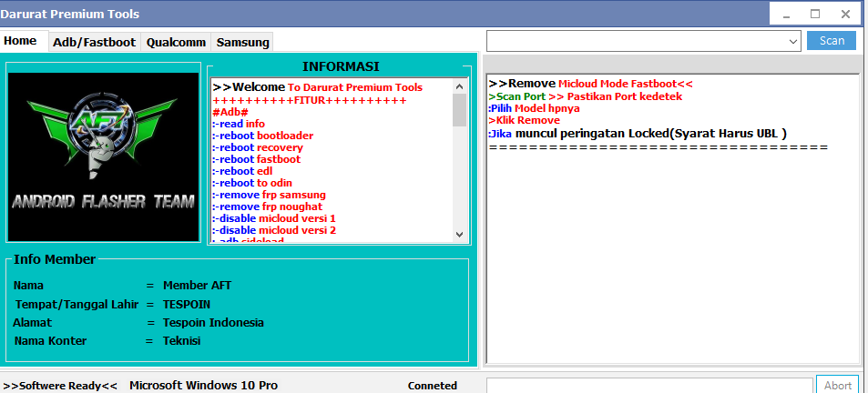Click the bottom status text field

[x=648, y=385]
